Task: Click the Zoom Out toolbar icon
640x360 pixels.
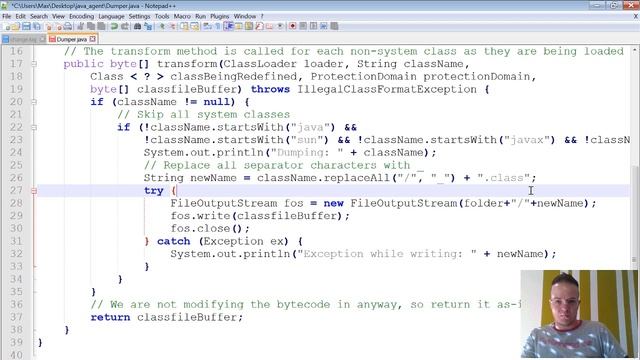Action: [172, 26]
